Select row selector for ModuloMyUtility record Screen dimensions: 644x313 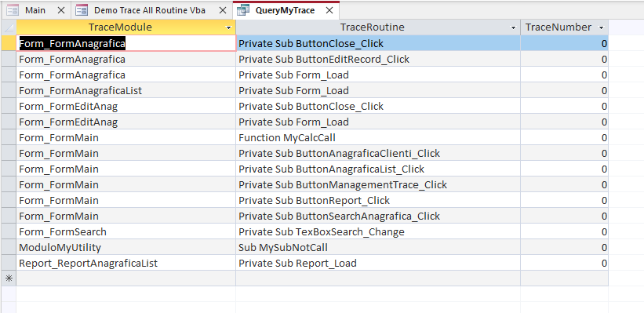(x=8, y=247)
